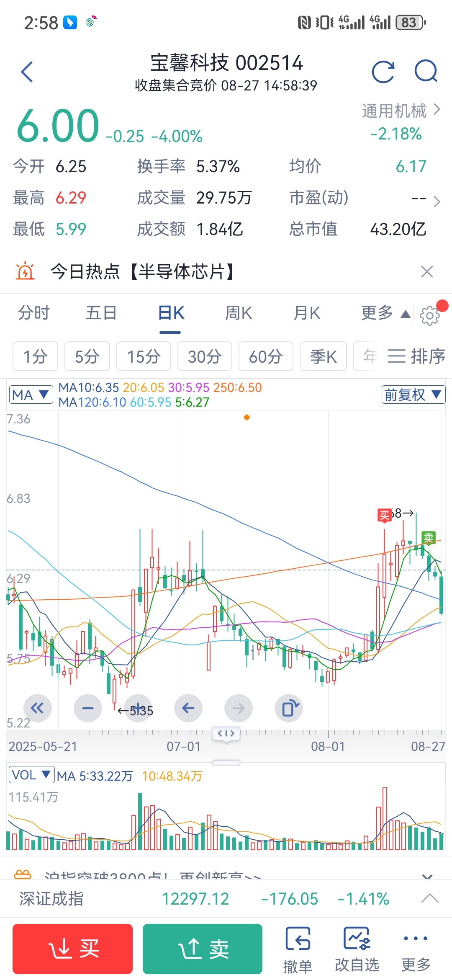Jump to earliest data double-left arrows

[37, 708]
